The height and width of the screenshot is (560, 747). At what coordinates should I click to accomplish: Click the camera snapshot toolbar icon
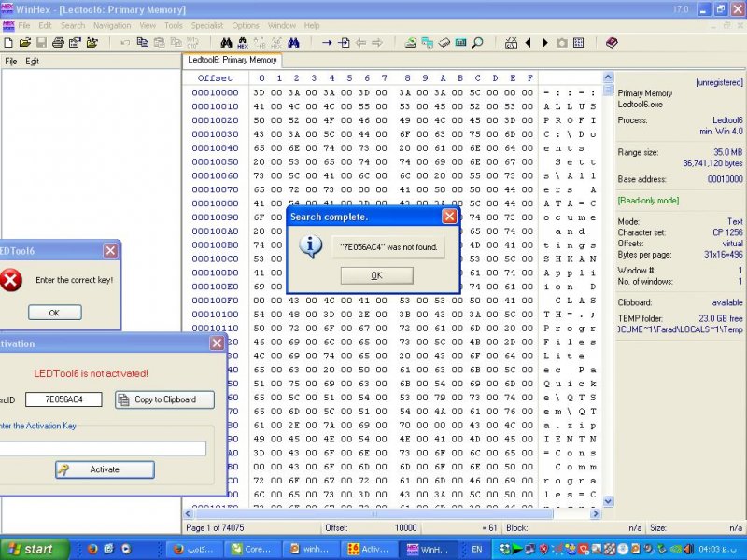click(x=562, y=43)
